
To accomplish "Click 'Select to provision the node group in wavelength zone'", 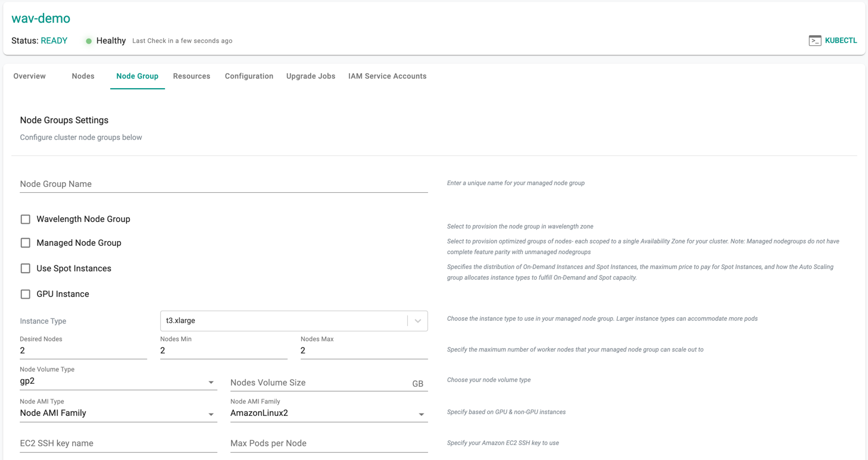I will pos(520,226).
